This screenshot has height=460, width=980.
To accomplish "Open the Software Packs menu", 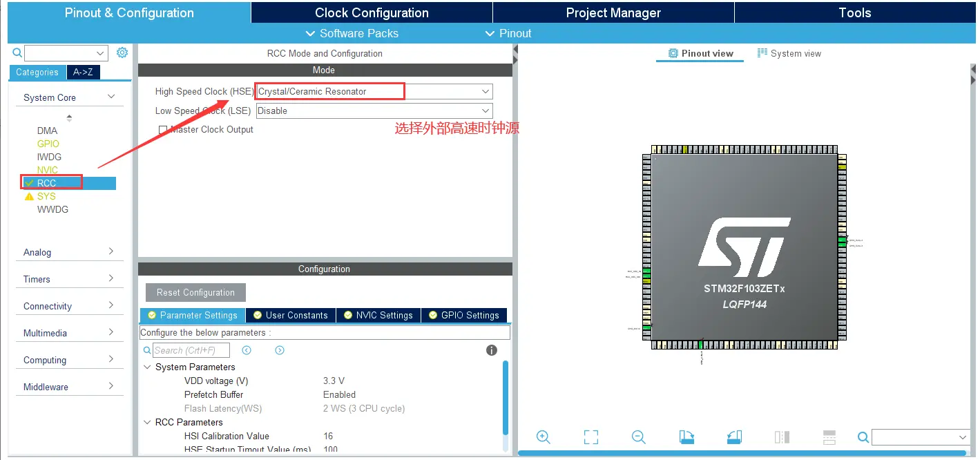I will pos(352,33).
